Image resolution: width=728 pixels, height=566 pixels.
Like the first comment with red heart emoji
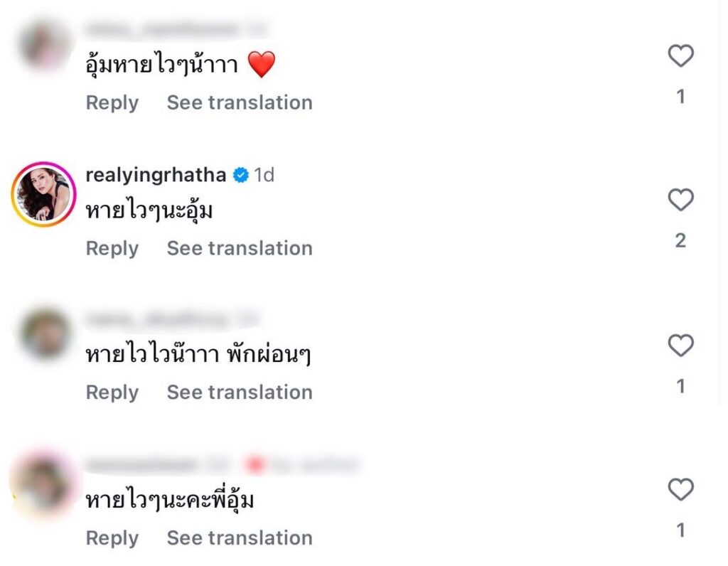click(x=680, y=55)
